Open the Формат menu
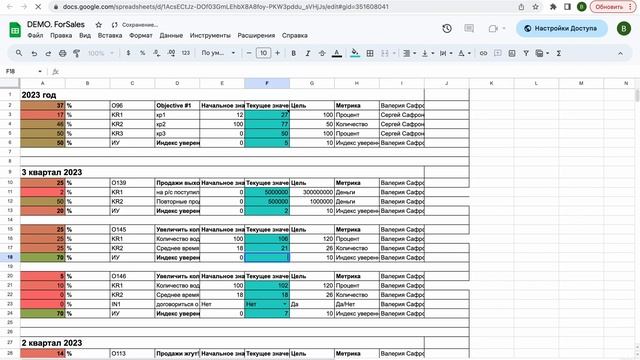This screenshot has height=360, width=640. 141,36
